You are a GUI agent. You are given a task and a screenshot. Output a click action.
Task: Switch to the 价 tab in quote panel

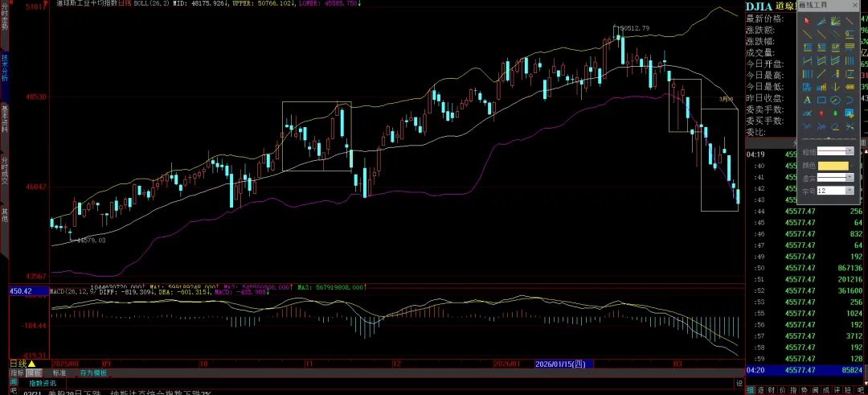(x=782, y=390)
